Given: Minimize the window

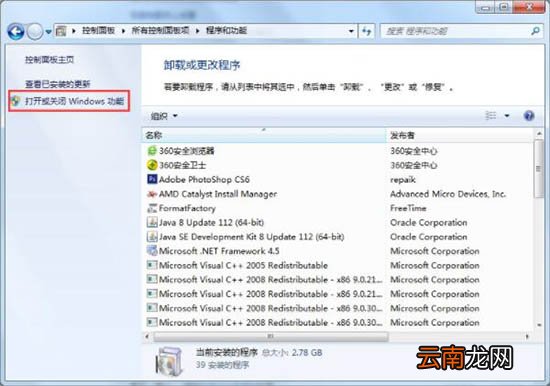Looking at the screenshot, I should 486,7.
